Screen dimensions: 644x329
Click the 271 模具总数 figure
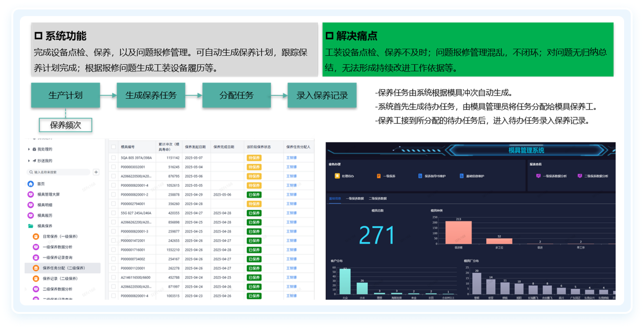[x=377, y=235]
